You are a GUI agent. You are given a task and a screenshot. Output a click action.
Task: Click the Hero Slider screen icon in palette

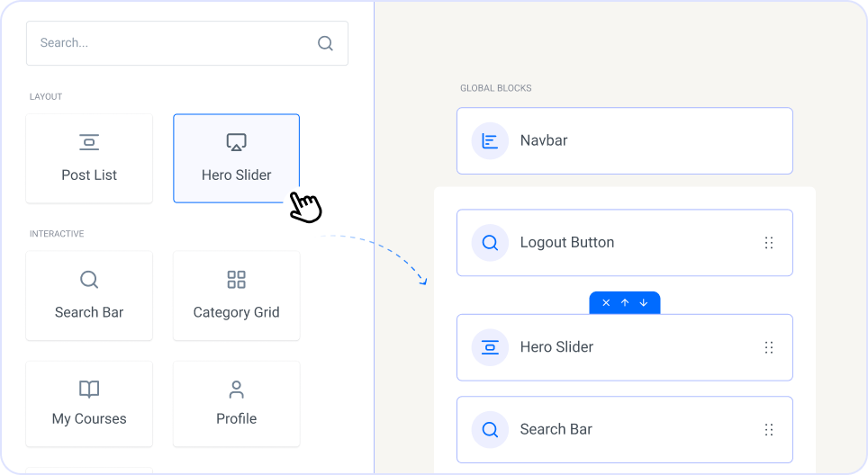[237, 142]
